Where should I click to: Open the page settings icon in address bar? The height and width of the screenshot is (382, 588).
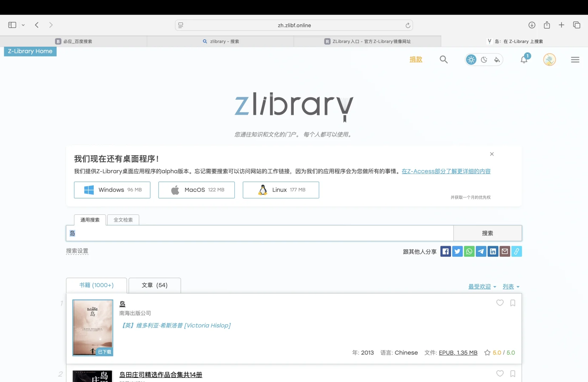(x=181, y=25)
